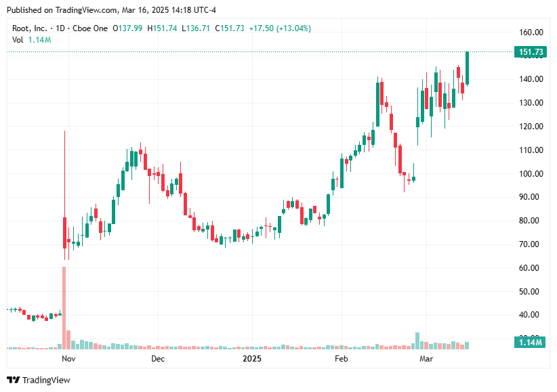Viewport: 557px width, 392px height.
Task: Click the 120.00 price axis label
Action: pyautogui.click(x=531, y=127)
